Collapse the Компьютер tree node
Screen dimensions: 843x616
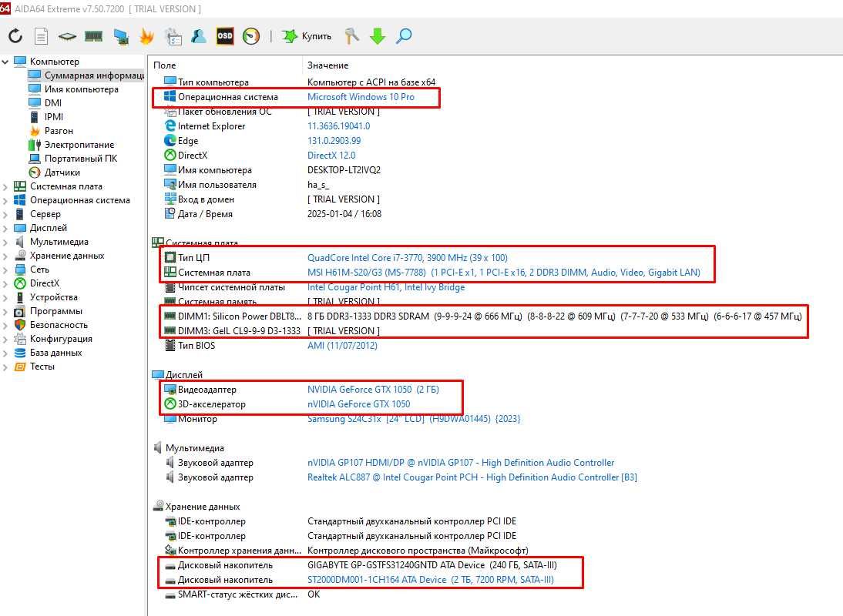click(5, 62)
